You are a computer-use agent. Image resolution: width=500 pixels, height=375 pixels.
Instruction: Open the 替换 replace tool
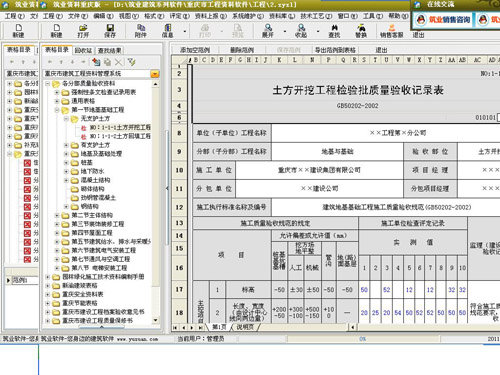(361, 28)
